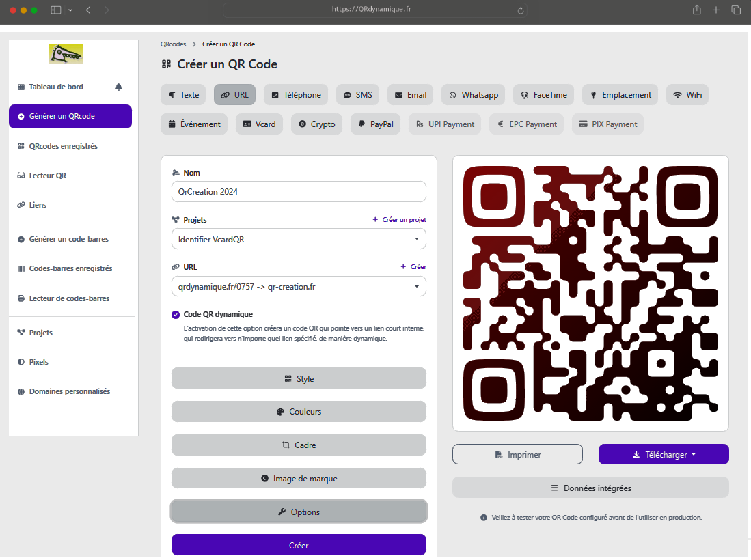Select the SMS QR type
The image size is (751, 560).
(x=358, y=95)
